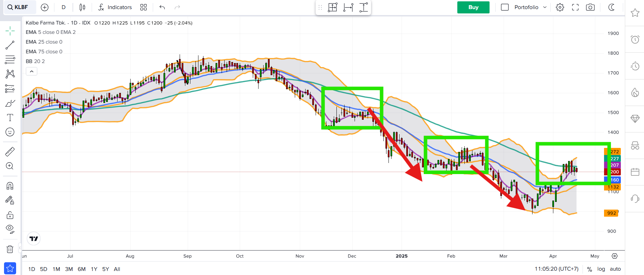This screenshot has height=275, width=644.
Task: Open the D interval selector
Action: pyautogui.click(x=63, y=7)
